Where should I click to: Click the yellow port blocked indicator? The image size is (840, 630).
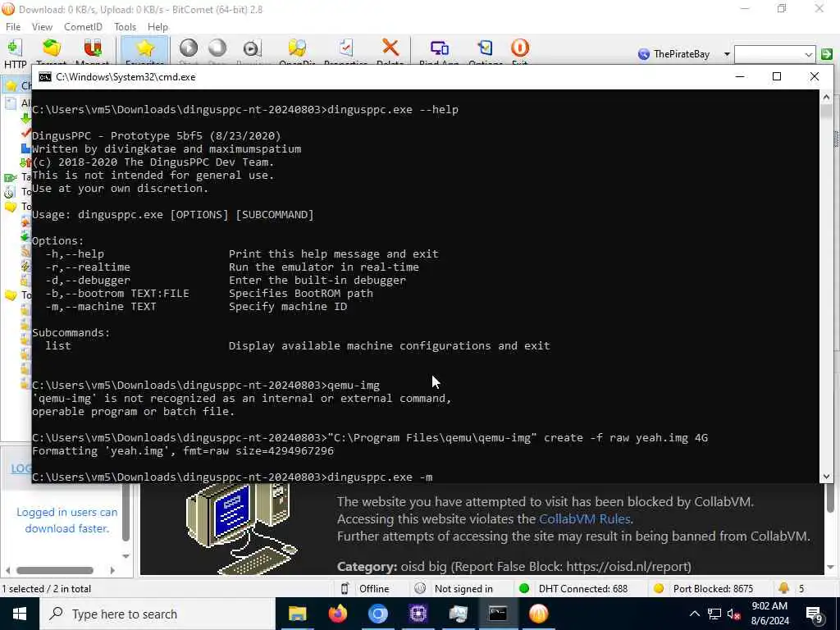pyautogui.click(x=659, y=589)
